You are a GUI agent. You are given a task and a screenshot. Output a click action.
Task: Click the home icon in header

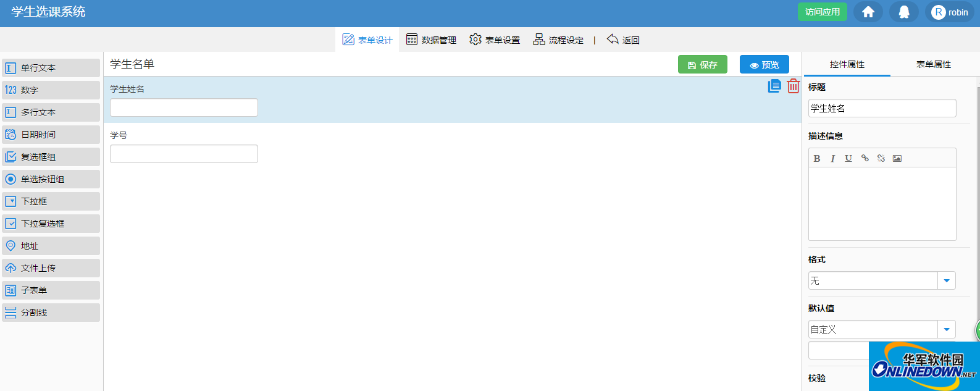868,12
